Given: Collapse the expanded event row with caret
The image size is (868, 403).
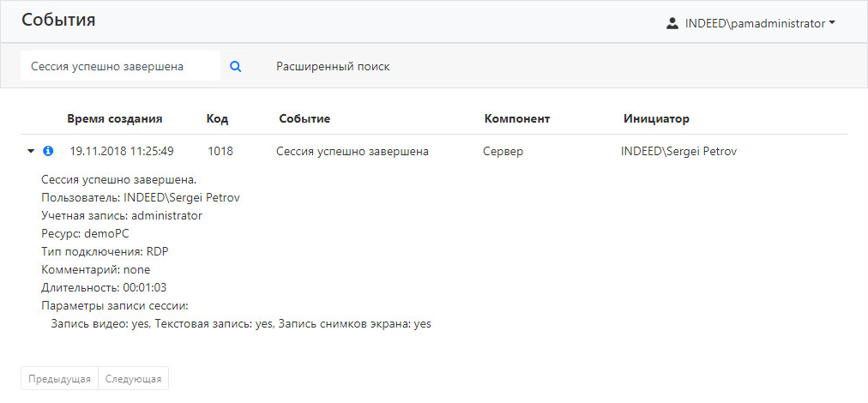Looking at the screenshot, I should click(32, 151).
